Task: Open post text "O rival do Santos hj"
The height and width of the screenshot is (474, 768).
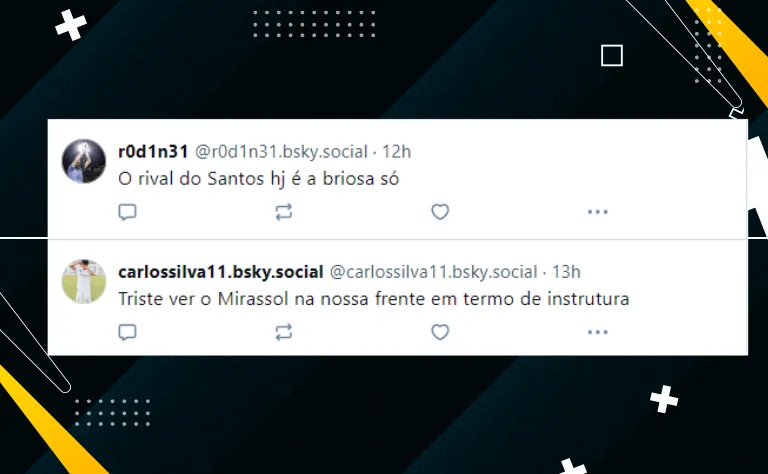Action: [201, 179]
